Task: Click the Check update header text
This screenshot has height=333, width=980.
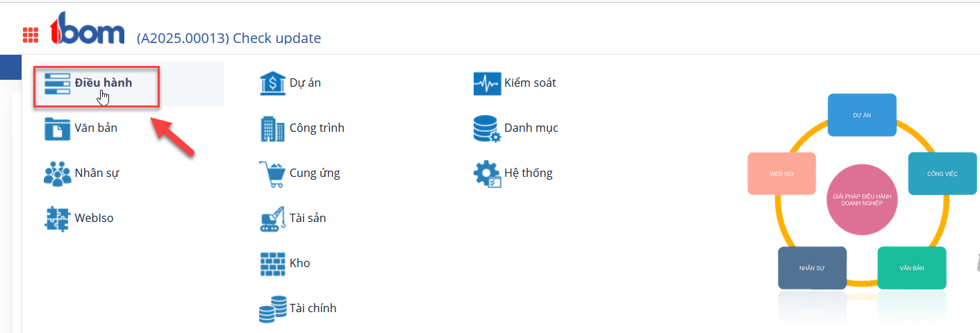Action: coord(276,38)
